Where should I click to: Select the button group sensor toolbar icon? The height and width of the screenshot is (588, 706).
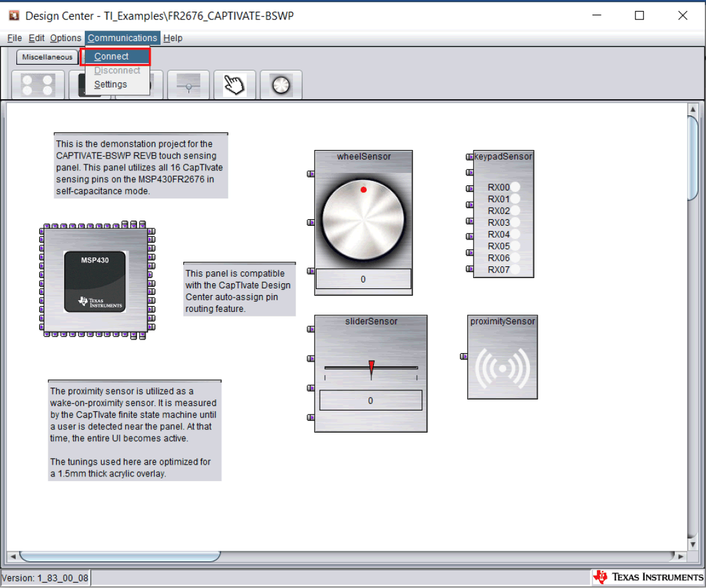click(x=38, y=85)
